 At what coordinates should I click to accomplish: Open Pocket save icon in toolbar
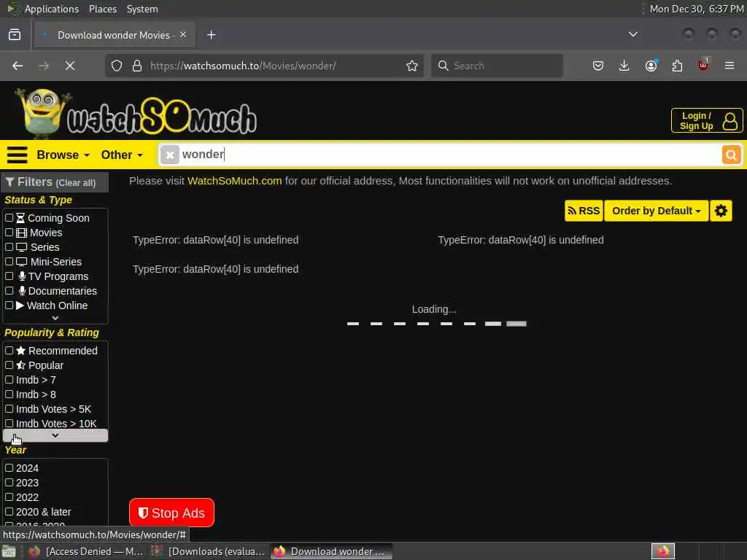coord(598,66)
